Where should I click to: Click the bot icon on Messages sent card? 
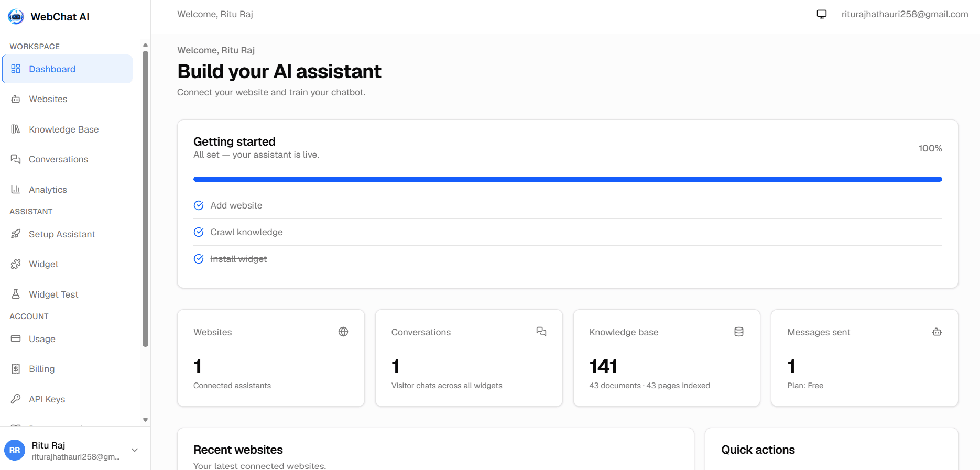pyautogui.click(x=937, y=332)
